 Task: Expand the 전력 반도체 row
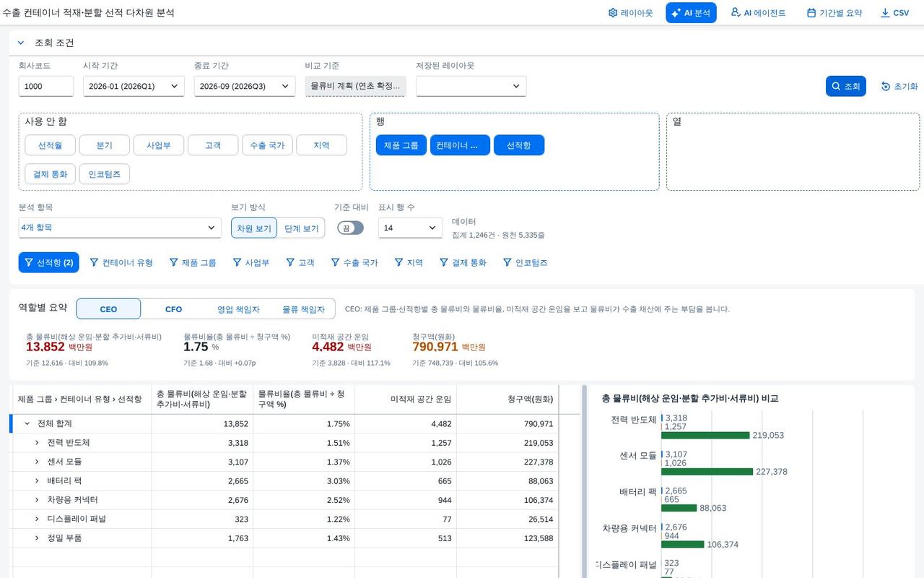tap(37, 442)
